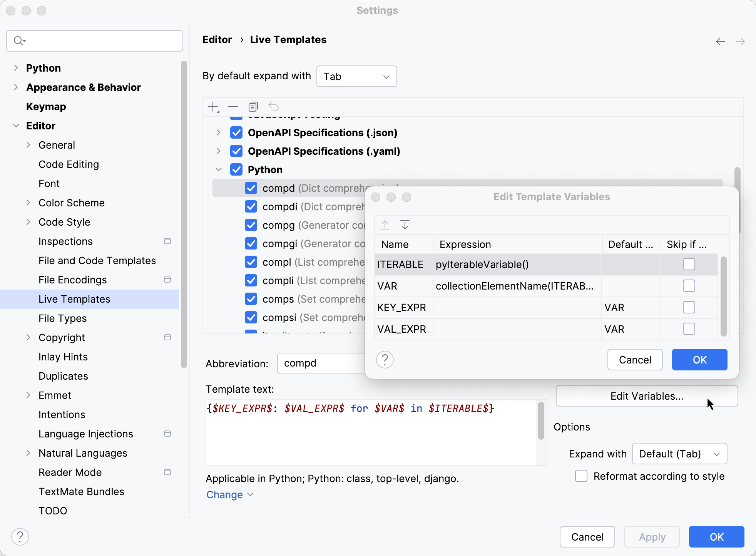Check Reformat according to style
This screenshot has width=756, height=556.
pyautogui.click(x=580, y=476)
